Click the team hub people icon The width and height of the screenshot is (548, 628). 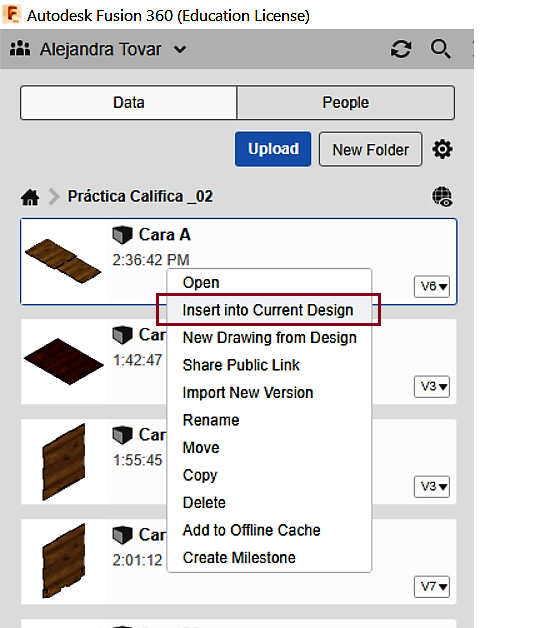click(x=20, y=49)
